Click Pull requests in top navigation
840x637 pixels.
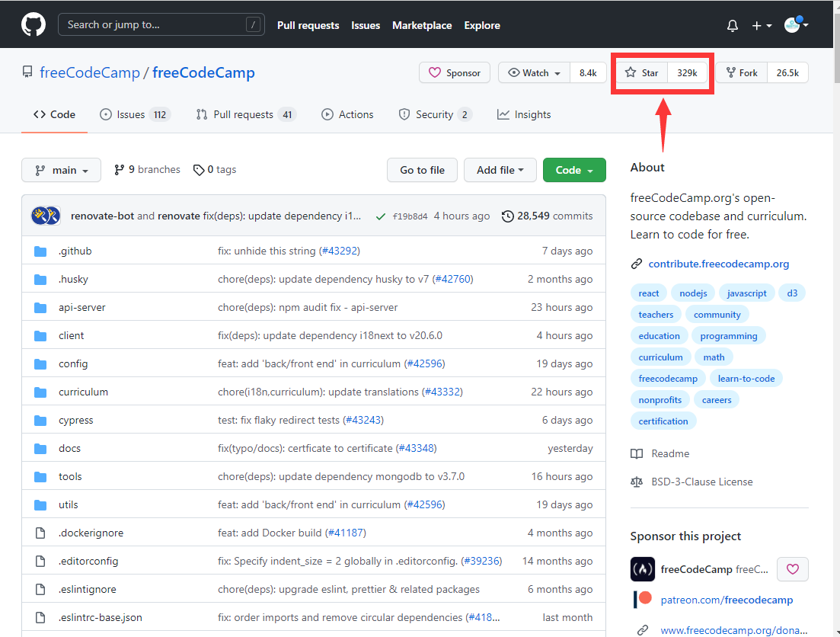[308, 25]
